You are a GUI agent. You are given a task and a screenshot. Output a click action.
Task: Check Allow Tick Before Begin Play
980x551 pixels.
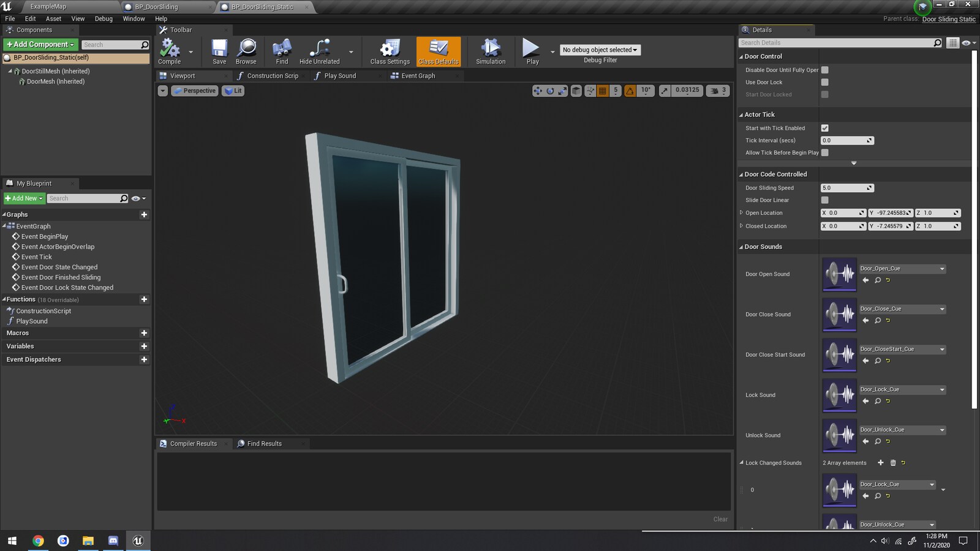[824, 152]
